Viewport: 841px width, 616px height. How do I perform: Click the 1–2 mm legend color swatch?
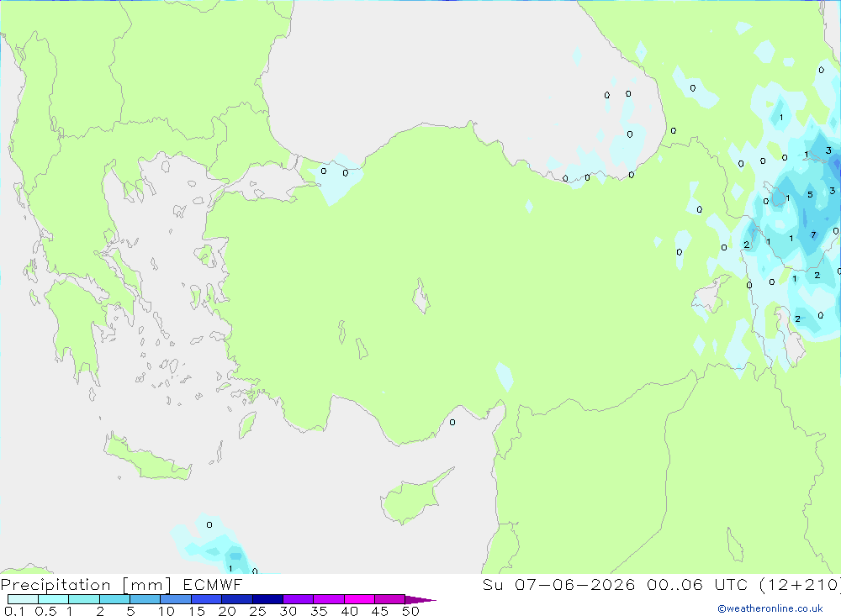click(84, 599)
